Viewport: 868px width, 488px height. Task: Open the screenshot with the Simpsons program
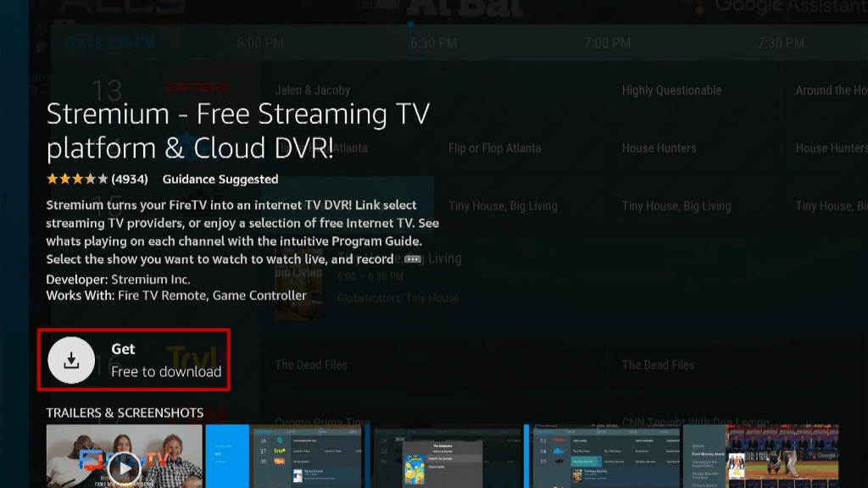pos(444,456)
